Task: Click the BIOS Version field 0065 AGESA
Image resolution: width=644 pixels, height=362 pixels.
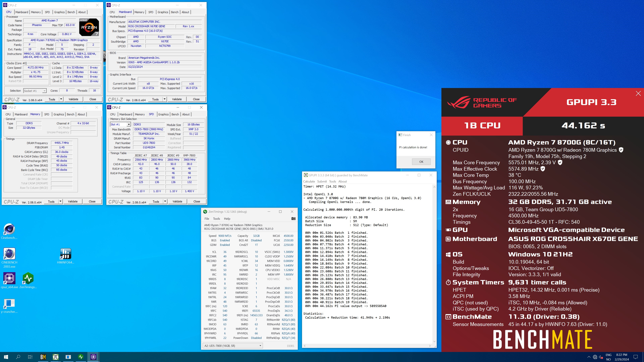Action: (x=165, y=62)
